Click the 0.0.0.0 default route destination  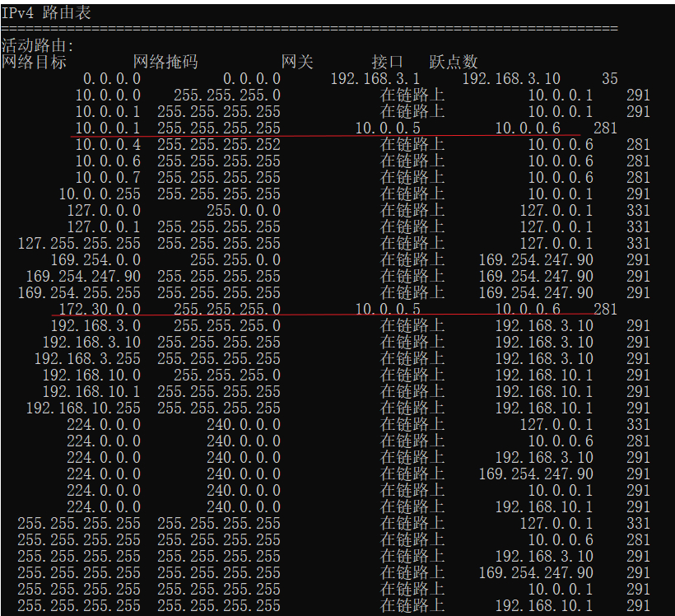click(x=112, y=79)
